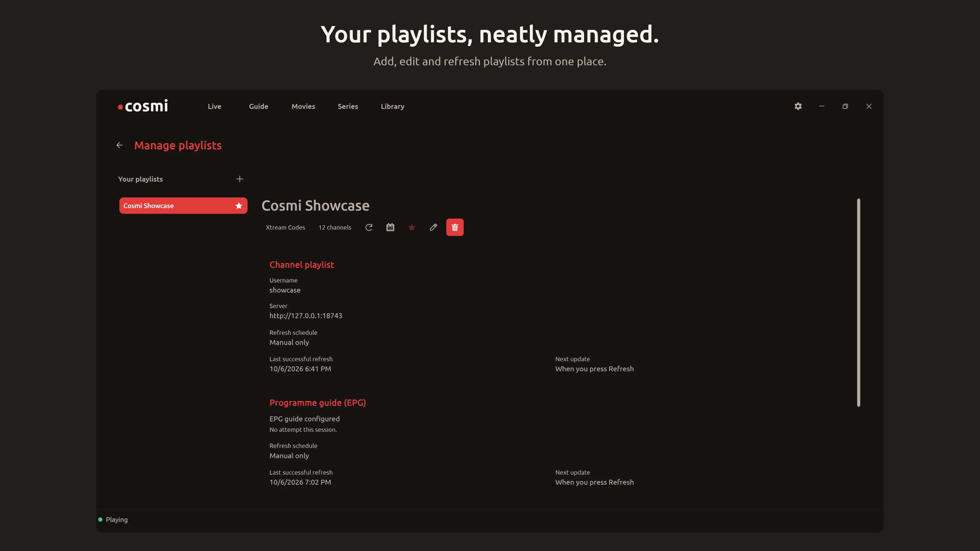
Task: Minimize the cosmi window
Action: [x=822, y=106]
